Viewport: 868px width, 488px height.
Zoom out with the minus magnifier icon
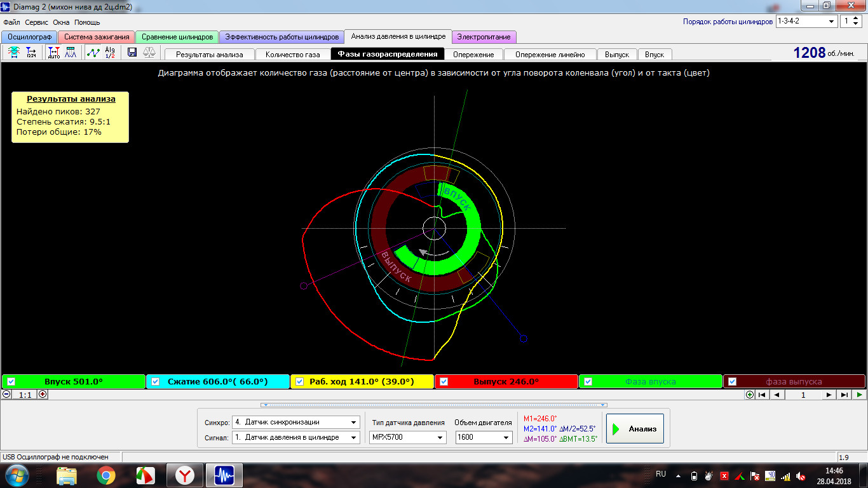tap(6, 394)
